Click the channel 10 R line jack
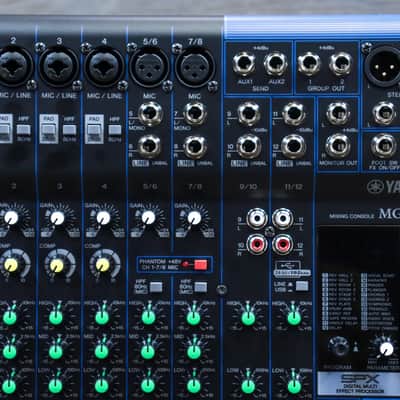This screenshot has width=400, height=400. (x=248, y=146)
